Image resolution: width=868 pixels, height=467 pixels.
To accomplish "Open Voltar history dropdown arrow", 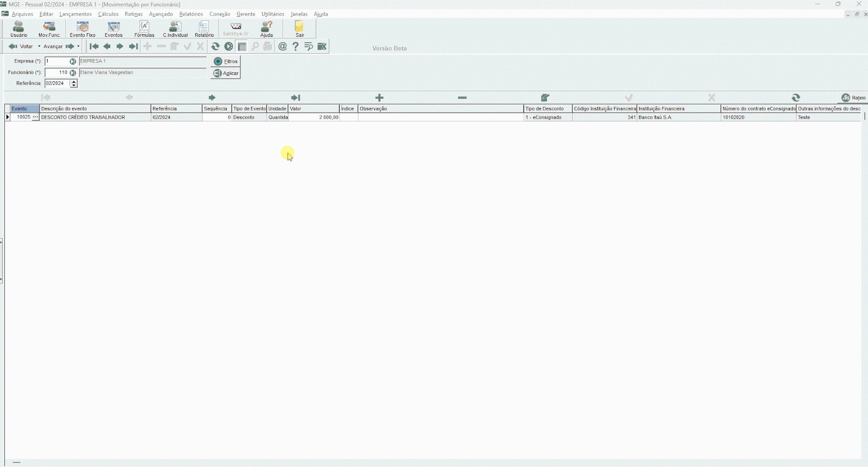I will pyautogui.click(x=39, y=47).
